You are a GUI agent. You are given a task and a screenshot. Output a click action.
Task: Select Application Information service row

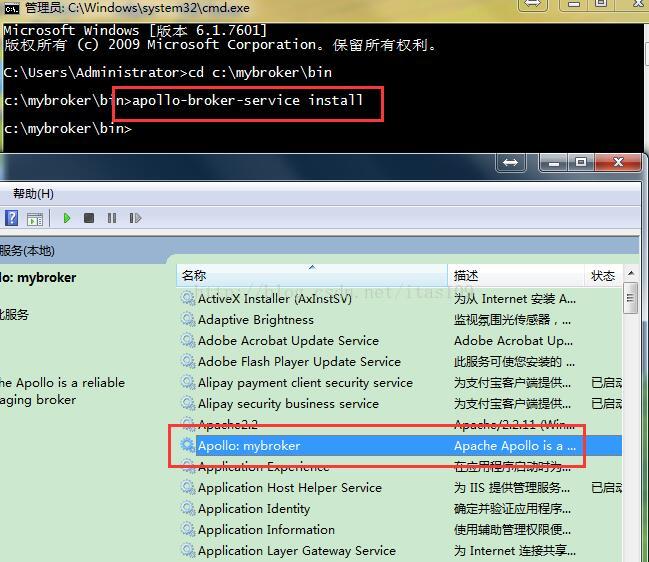coord(401,530)
